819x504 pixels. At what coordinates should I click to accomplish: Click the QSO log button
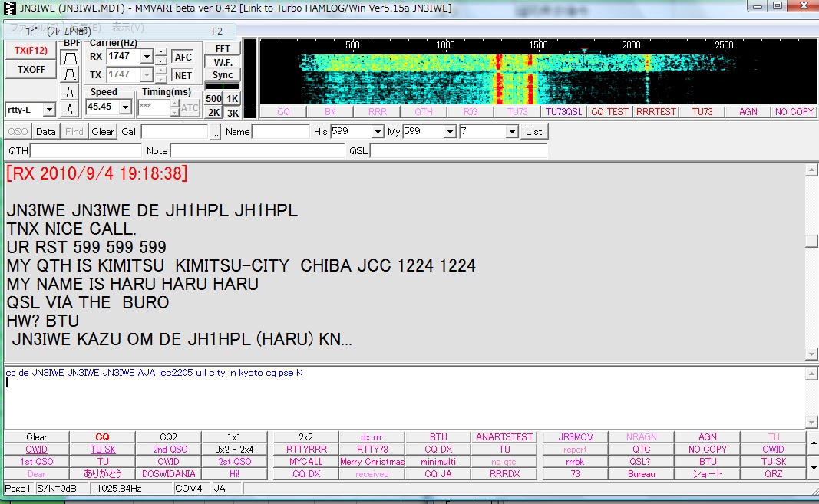coord(18,132)
